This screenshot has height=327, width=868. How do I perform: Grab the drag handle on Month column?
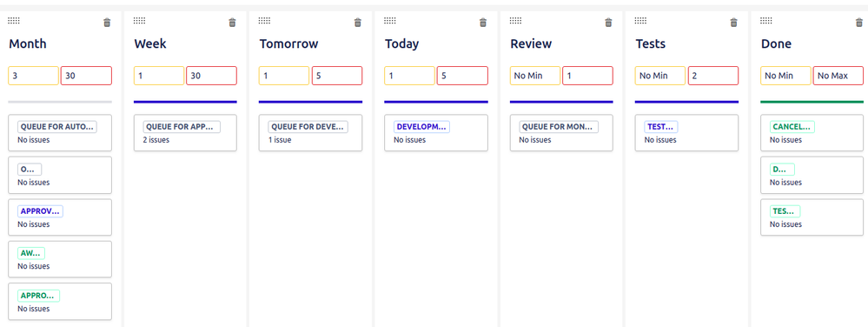[14, 21]
